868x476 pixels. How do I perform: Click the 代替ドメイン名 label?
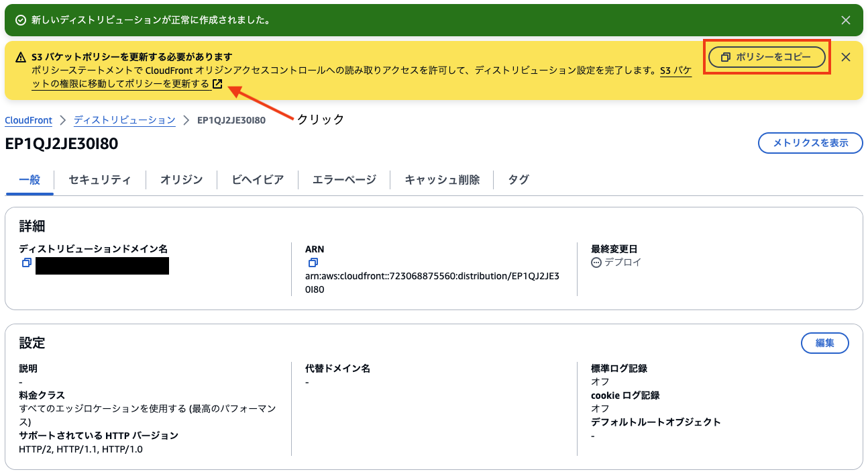[337, 369]
